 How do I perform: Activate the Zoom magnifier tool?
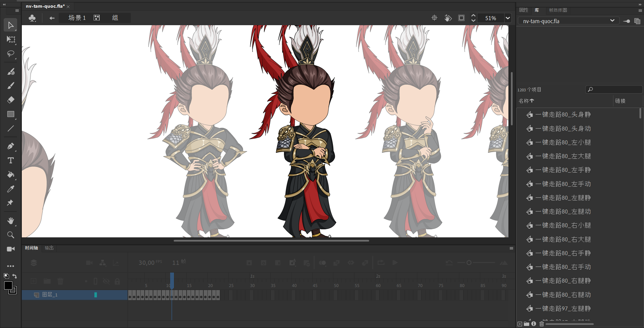click(x=11, y=235)
